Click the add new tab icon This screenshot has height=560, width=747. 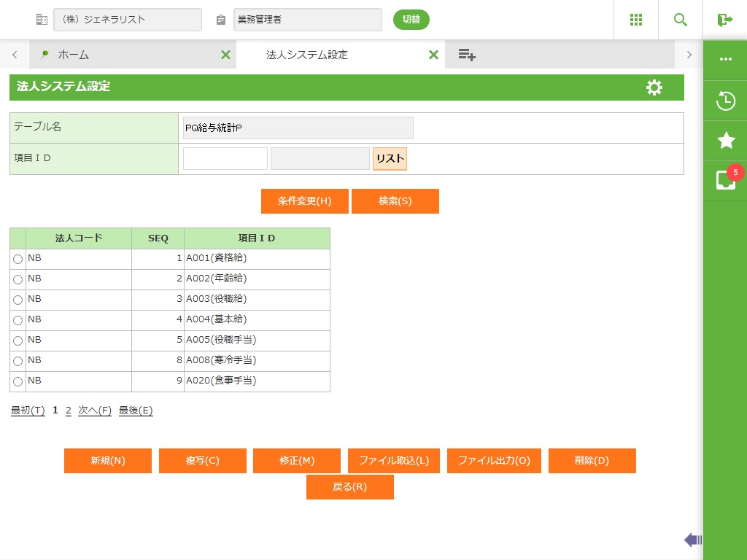point(467,55)
